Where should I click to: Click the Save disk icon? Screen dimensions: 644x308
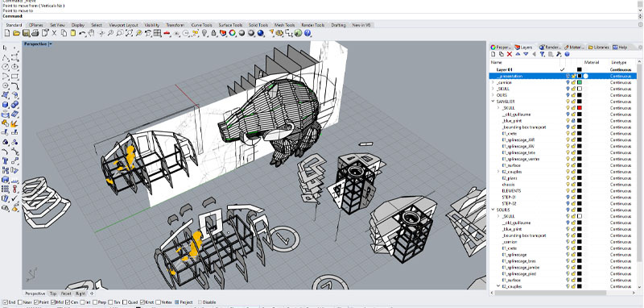(26, 33)
